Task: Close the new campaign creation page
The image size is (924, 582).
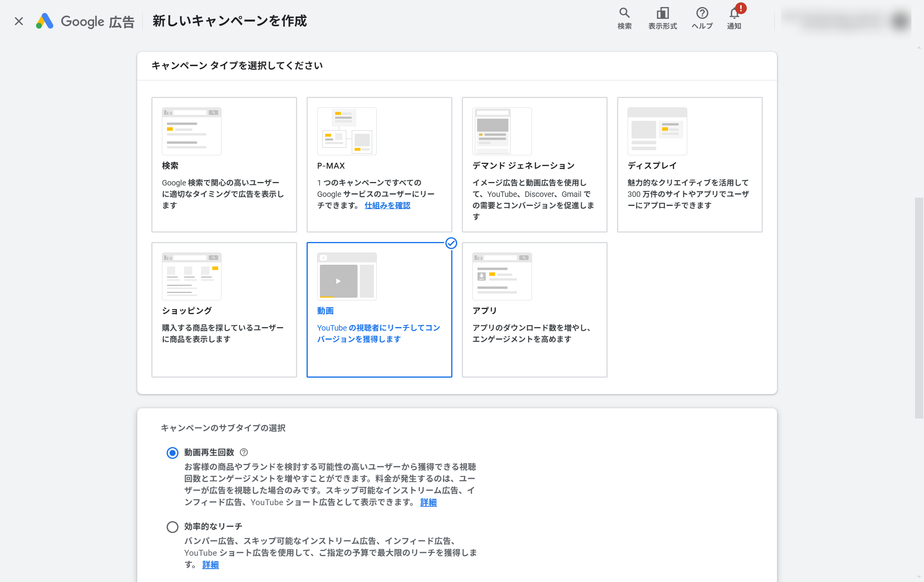Action: click(19, 21)
